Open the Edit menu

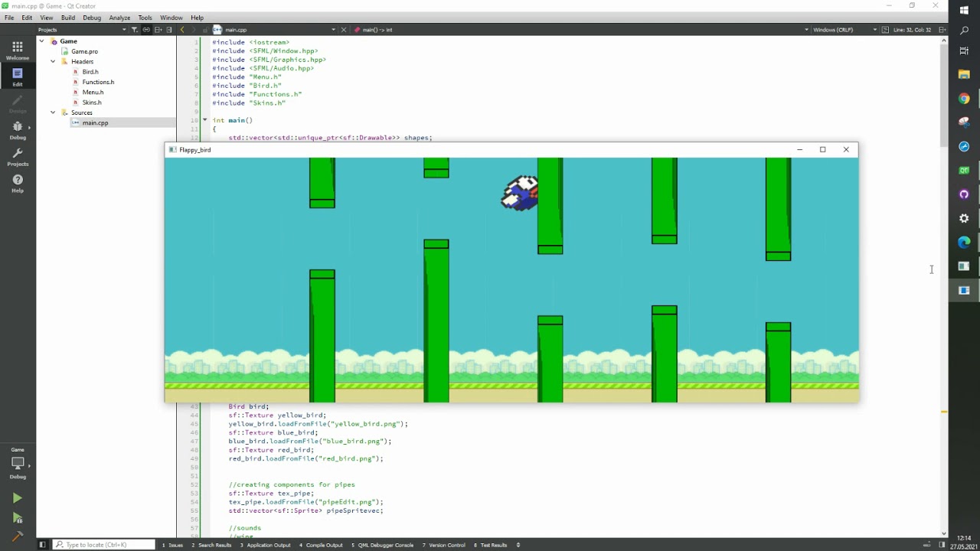27,18
